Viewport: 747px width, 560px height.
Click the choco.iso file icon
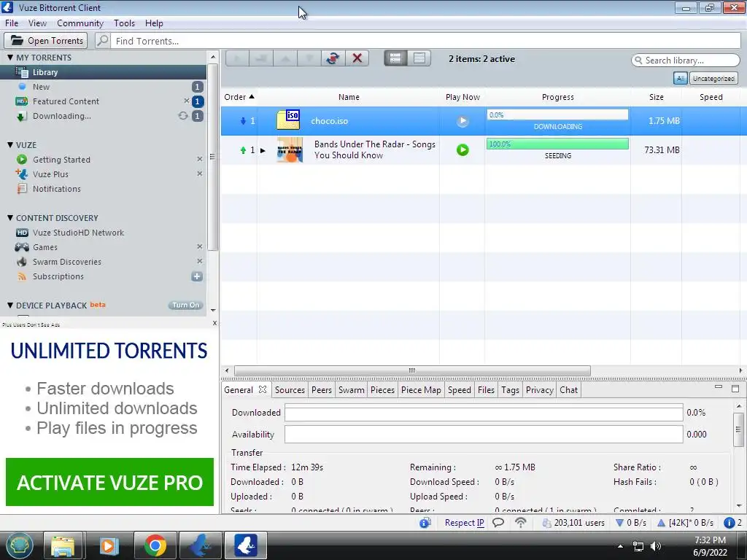289,120
